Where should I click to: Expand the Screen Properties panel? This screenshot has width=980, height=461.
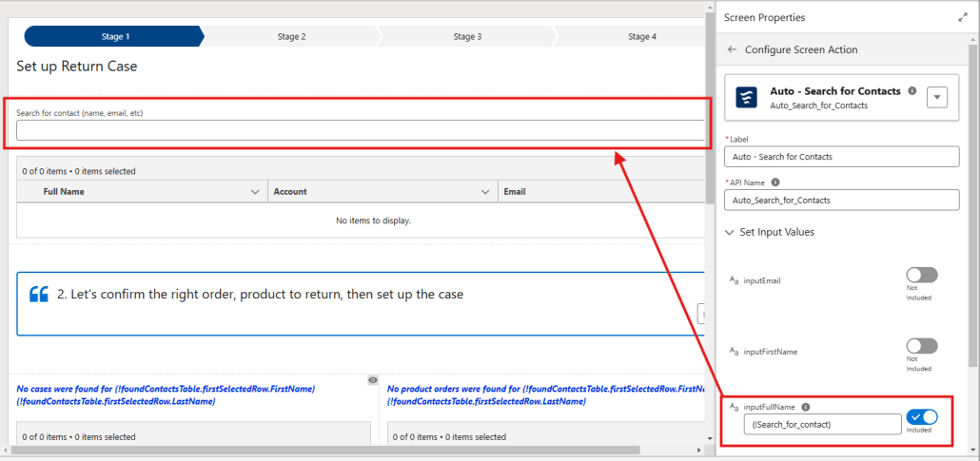pyautogui.click(x=962, y=17)
